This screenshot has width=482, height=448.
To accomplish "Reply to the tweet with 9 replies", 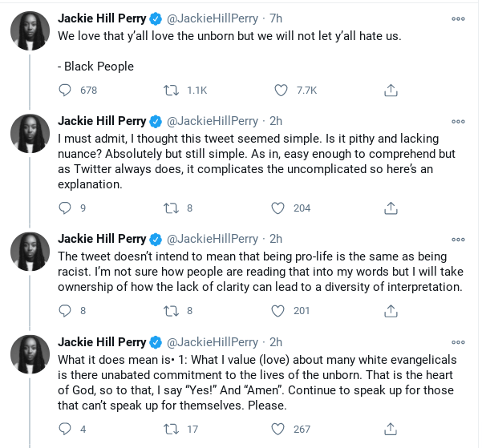I will pyautogui.click(x=66, y=208).
